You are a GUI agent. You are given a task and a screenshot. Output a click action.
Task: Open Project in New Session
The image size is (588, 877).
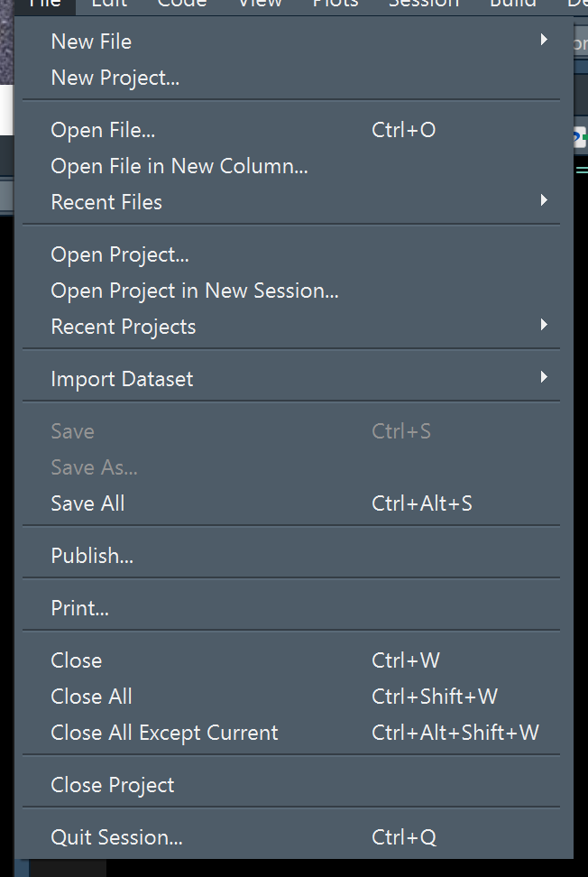[x=195, y=291]
